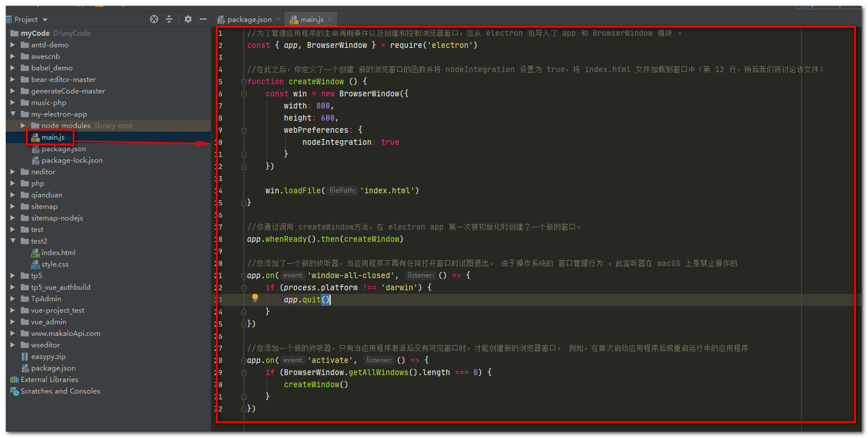Image resolution: width=868 pixels, height=438 pixels.
Task: Select the generateCode-master folder
Action: tap(68, 91)
